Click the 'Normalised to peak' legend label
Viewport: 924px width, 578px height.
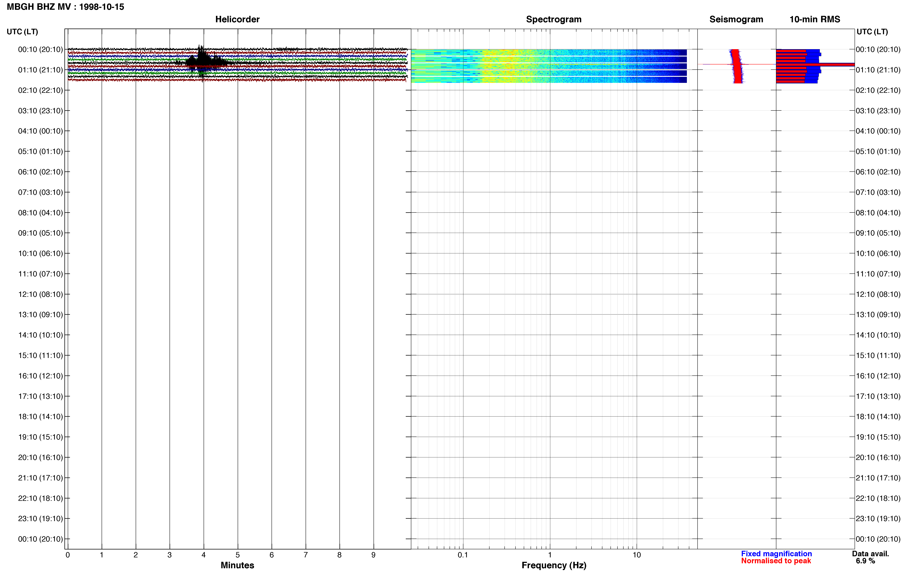tap(776, 561)
